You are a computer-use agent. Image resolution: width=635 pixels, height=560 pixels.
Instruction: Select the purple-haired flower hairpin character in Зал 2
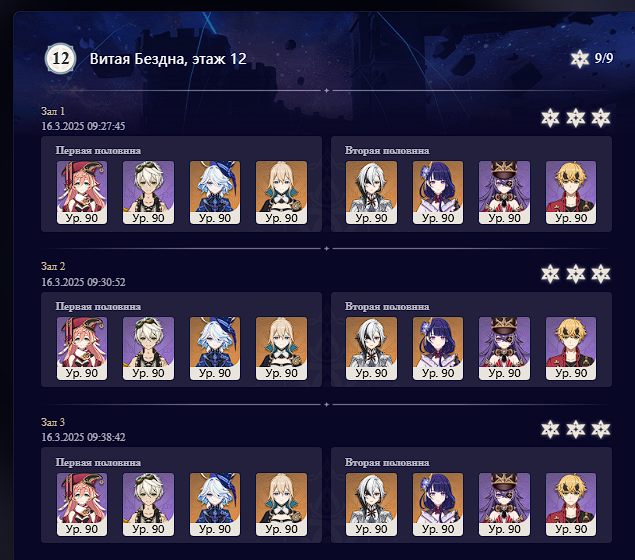[438, 348]
